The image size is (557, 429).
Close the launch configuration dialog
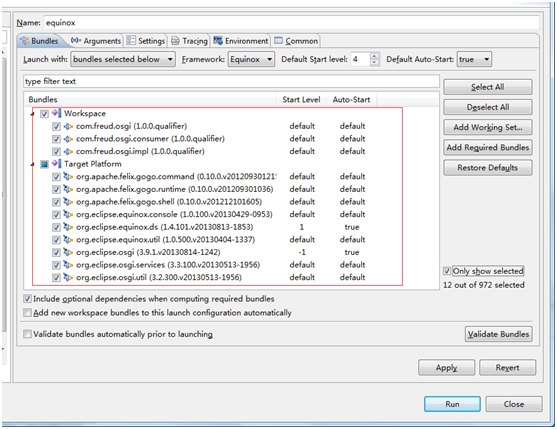tap(514, 404)
